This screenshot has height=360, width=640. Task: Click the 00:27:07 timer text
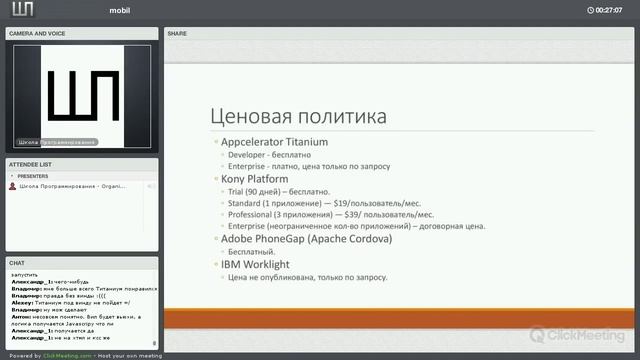[609, 10]
